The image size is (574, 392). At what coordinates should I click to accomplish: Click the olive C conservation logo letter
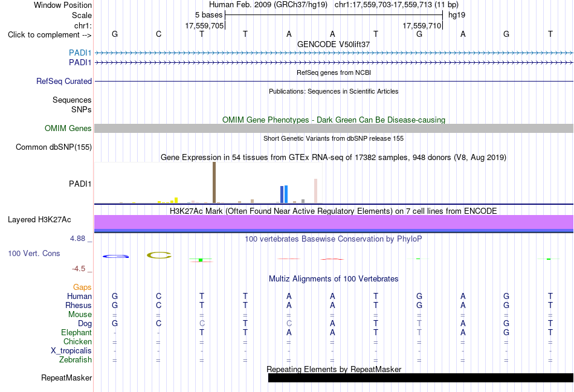(x=159, y=255)
